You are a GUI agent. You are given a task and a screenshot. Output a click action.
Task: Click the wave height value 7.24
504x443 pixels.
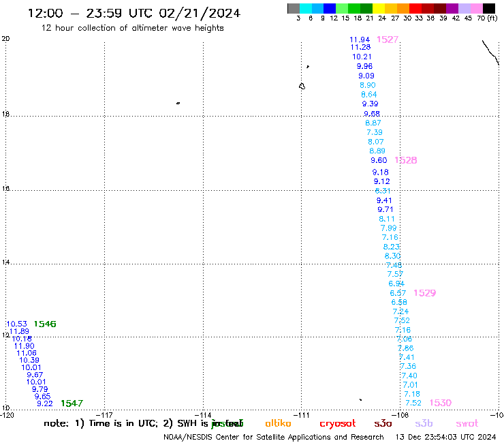pyautogui.click(x=401, y=311)
